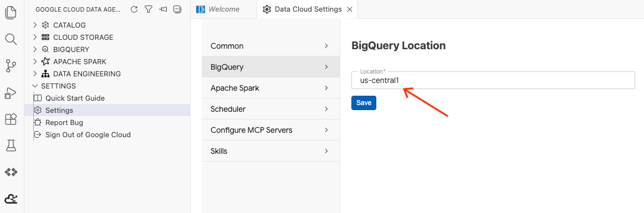Open the Scheduler settings category
644x213 pixels.
point(271,109)
